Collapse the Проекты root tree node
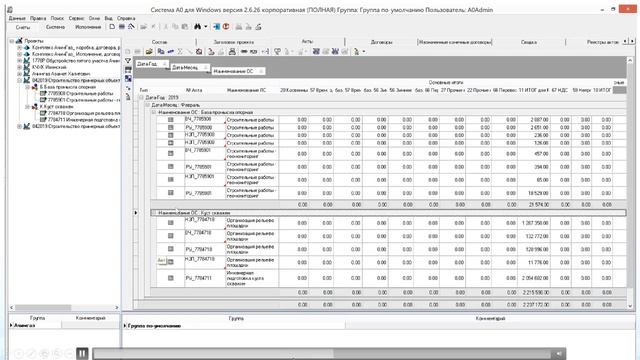The height and width of the screenshot is (360, 640). click(12, 41)
